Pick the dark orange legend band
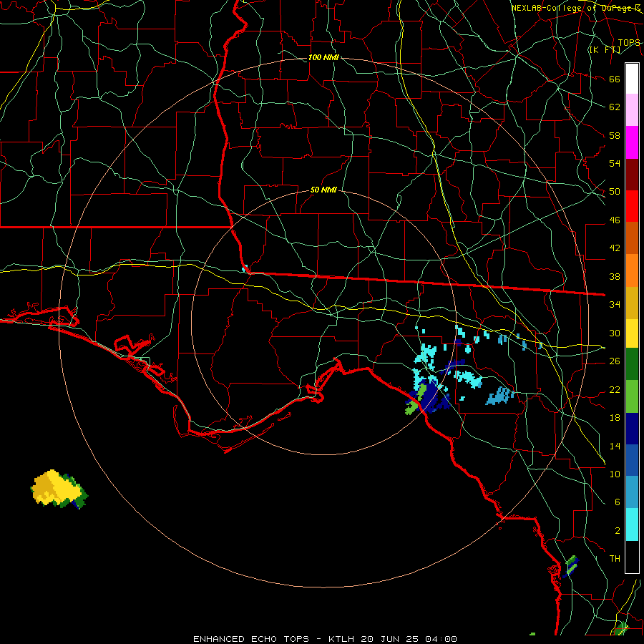644x644 pixels. [632, 238]
